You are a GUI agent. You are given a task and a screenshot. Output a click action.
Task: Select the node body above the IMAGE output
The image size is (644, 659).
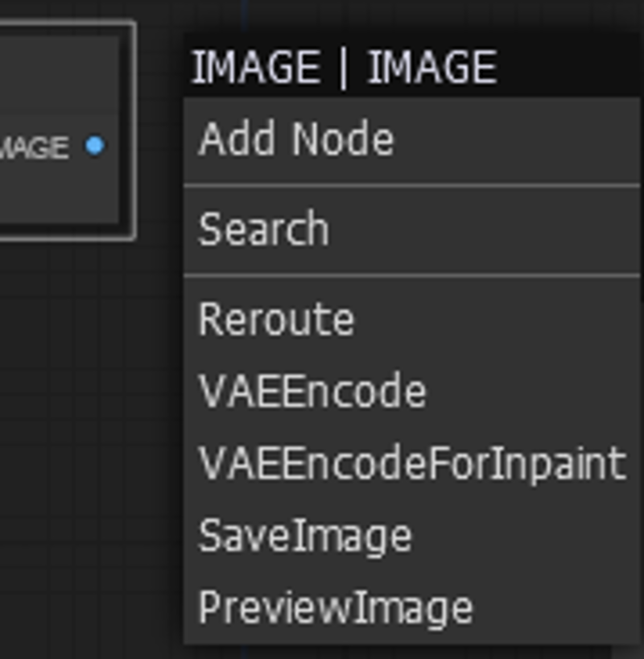[59, 76]
